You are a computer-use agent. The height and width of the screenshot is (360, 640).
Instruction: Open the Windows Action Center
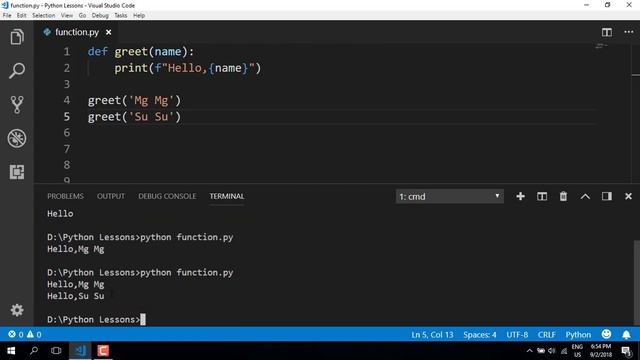tap(627, 351)
